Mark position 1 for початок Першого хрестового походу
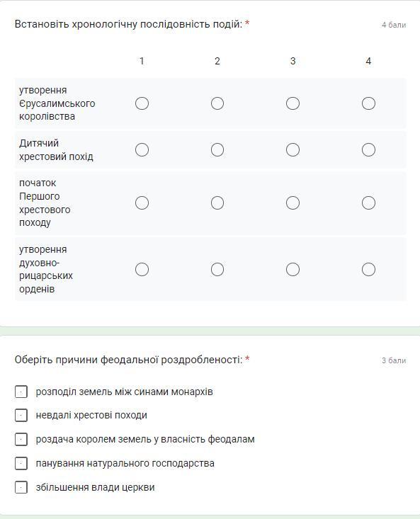 point(142,203)
